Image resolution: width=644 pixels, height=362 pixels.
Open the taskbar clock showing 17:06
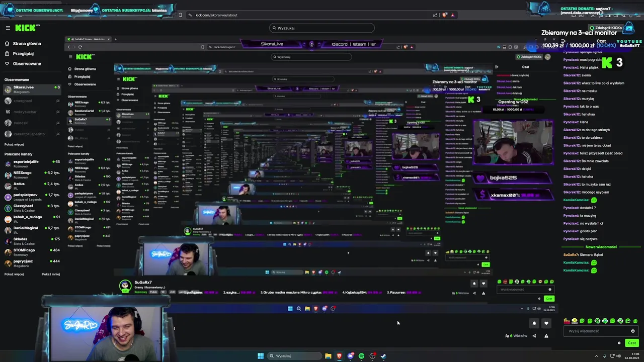click(x=632, y=356)
